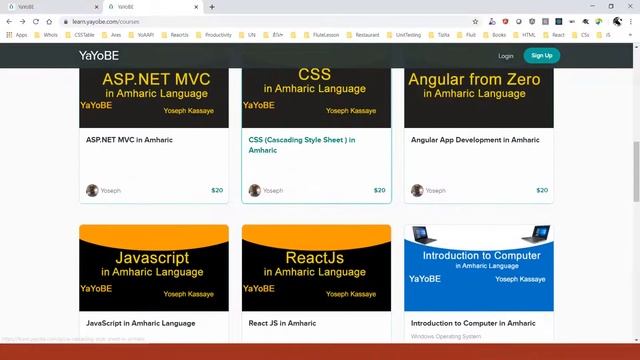Click the Sign Up button
The height and width of the screenshot is (360, 640).
click(x=542, y=56)
